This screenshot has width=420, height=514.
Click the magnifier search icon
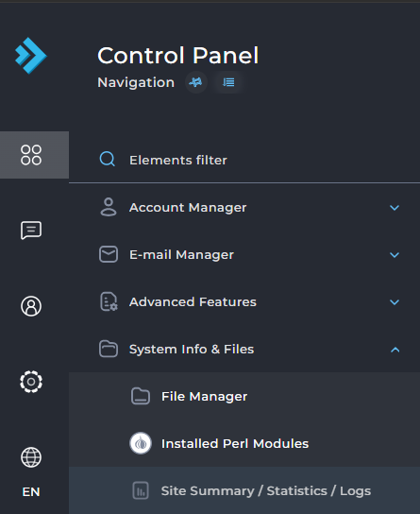(108, 160)
